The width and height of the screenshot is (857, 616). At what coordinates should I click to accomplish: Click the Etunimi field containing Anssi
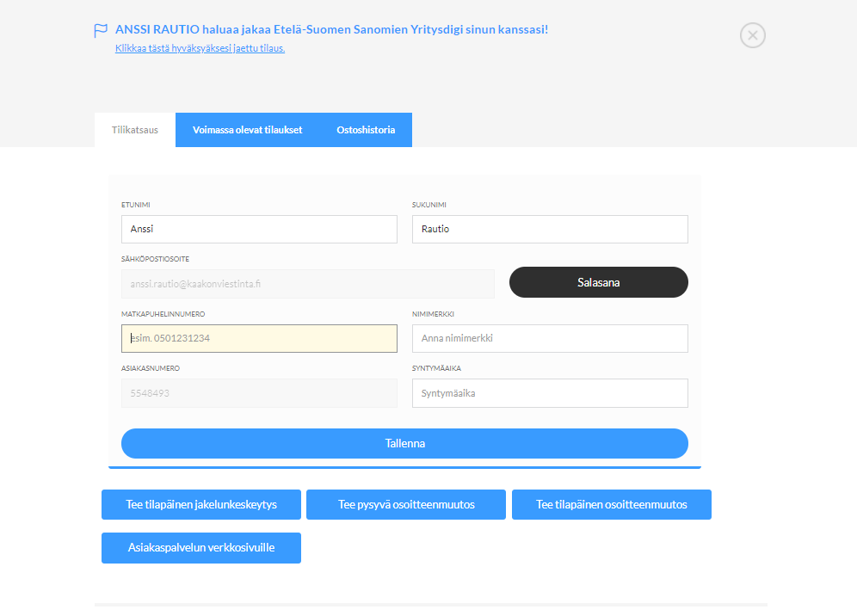259,229
